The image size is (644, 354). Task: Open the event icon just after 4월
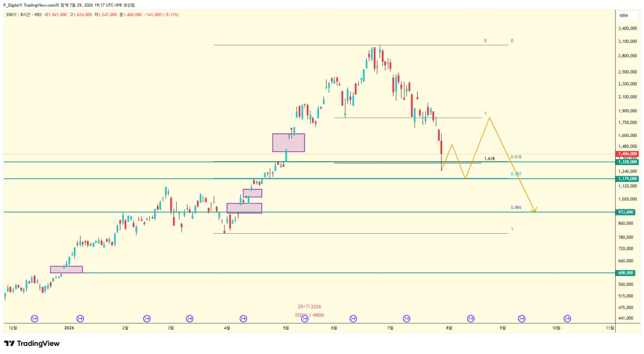tap(244, 318)
